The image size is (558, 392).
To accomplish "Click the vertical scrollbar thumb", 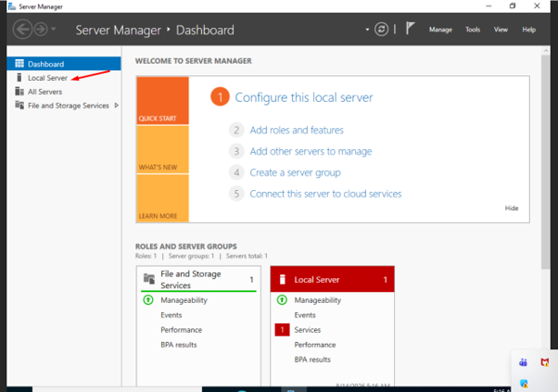I will click(546, 162).
